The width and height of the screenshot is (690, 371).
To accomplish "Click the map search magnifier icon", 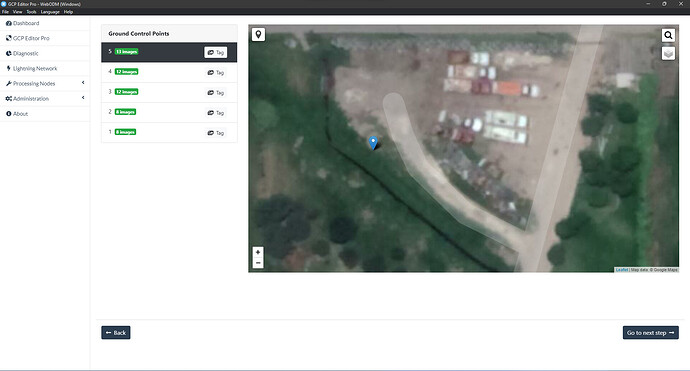I will point(668,35).
